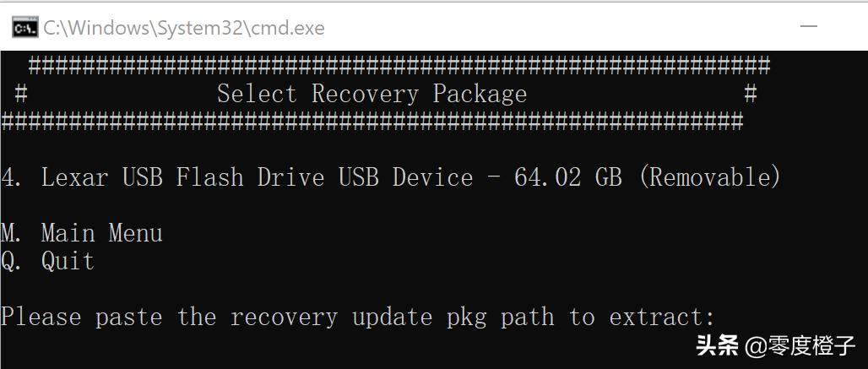Click the letter M before Main Menu
The height and width of the screenshot is (369, 868).
pyautogui.click(x=8, y=233)
